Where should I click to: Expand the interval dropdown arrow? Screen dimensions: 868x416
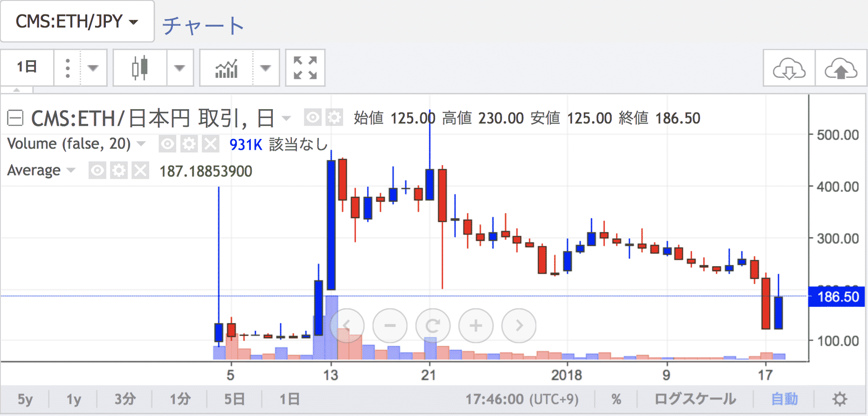(93, 68)
